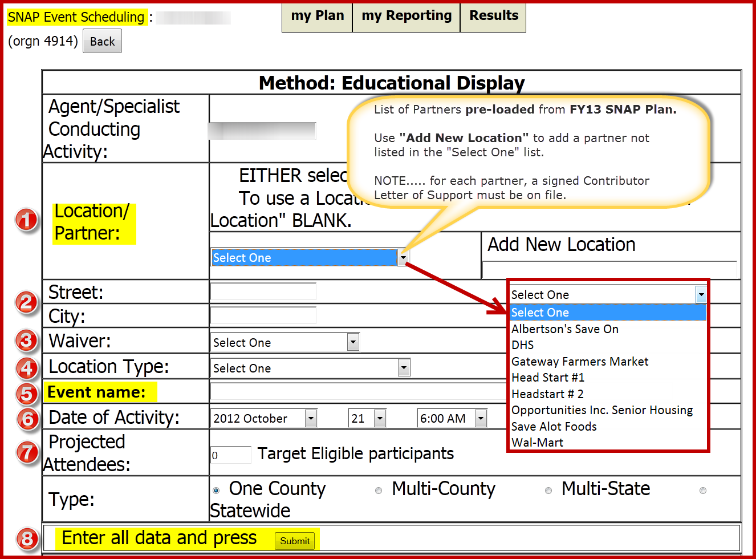Open the my Reporting tab

pyautogui.click(x=406, y=16)
